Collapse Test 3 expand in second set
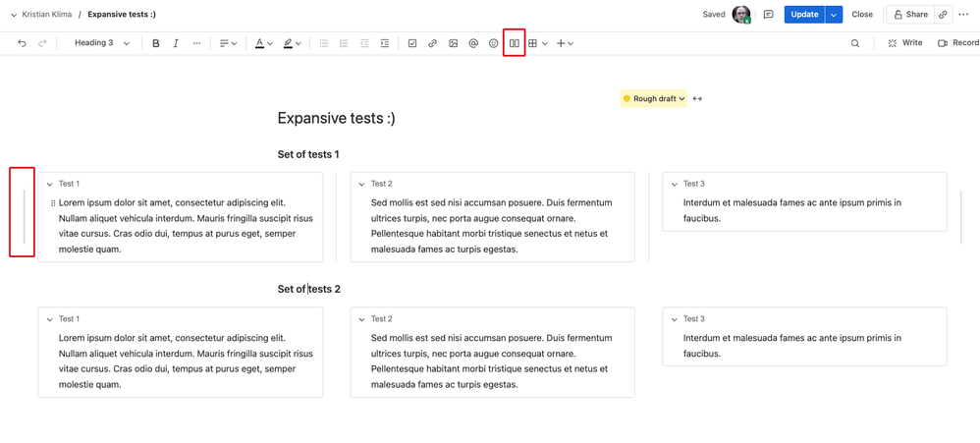 674,319
